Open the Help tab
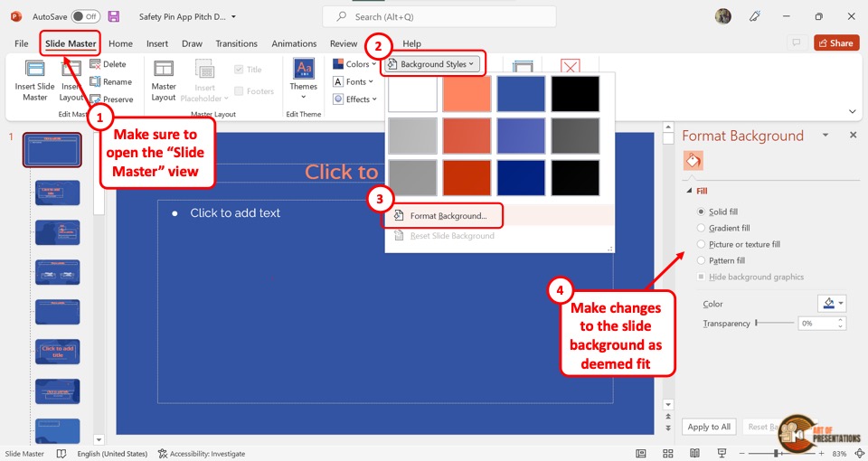 (411, 43)
